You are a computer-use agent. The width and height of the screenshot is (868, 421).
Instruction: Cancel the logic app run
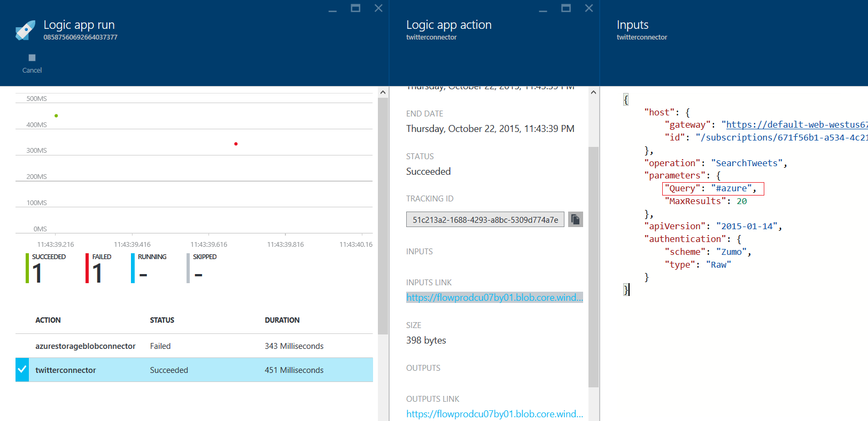32,63
